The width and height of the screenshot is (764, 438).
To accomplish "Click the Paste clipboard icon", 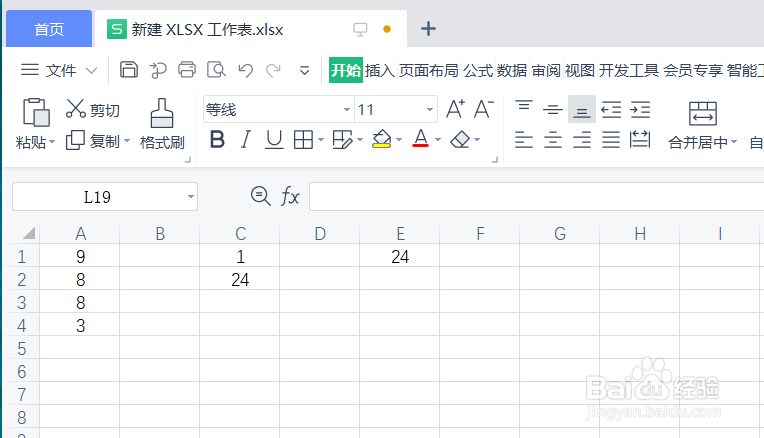I will pyautogui.click(x=36, y=112).
